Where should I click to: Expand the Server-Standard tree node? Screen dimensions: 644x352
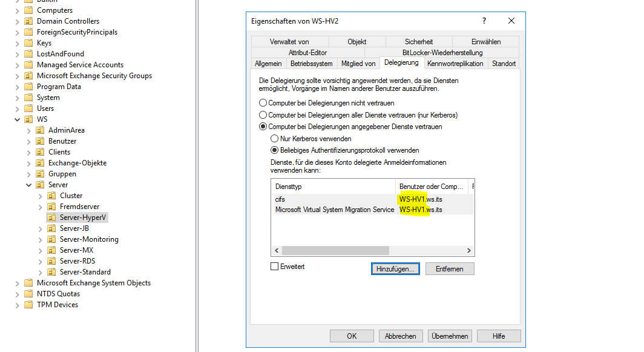click(x=40, y=272)
